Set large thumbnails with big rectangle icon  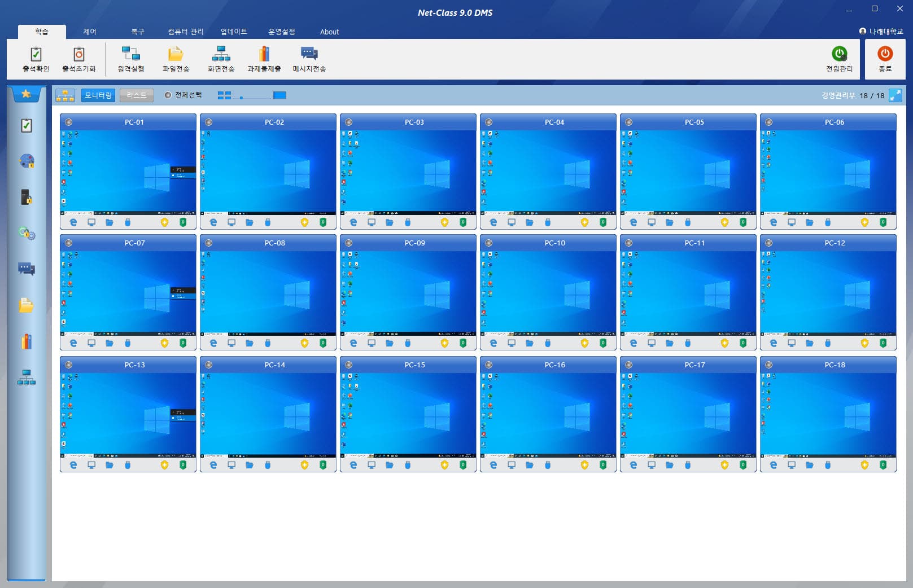coord(279,95)
